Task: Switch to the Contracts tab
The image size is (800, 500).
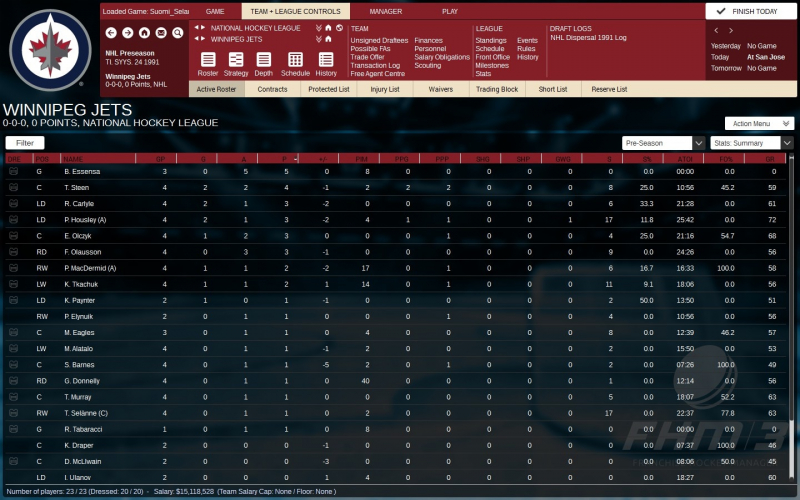Action: point(272,89)
